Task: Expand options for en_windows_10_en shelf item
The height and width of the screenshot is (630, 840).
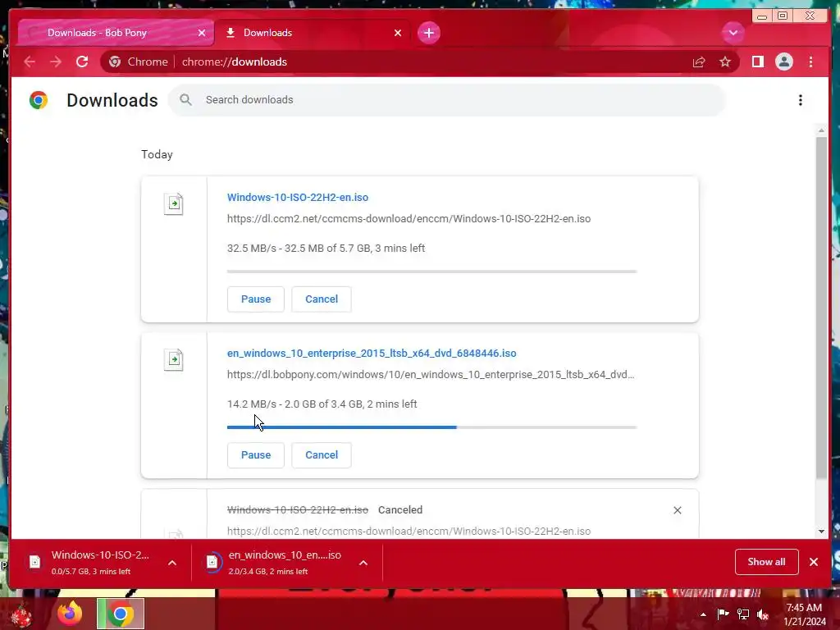Action: click(363, 563)
